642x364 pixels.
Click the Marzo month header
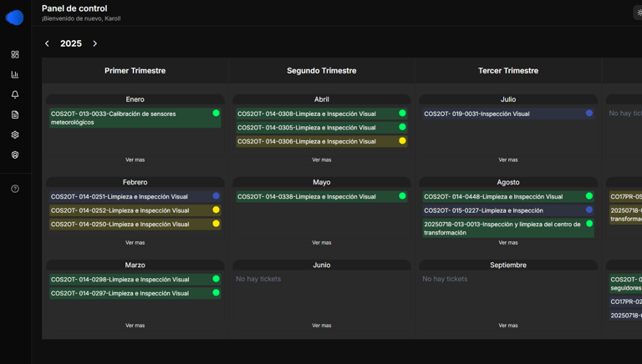(x=135, y=265)
